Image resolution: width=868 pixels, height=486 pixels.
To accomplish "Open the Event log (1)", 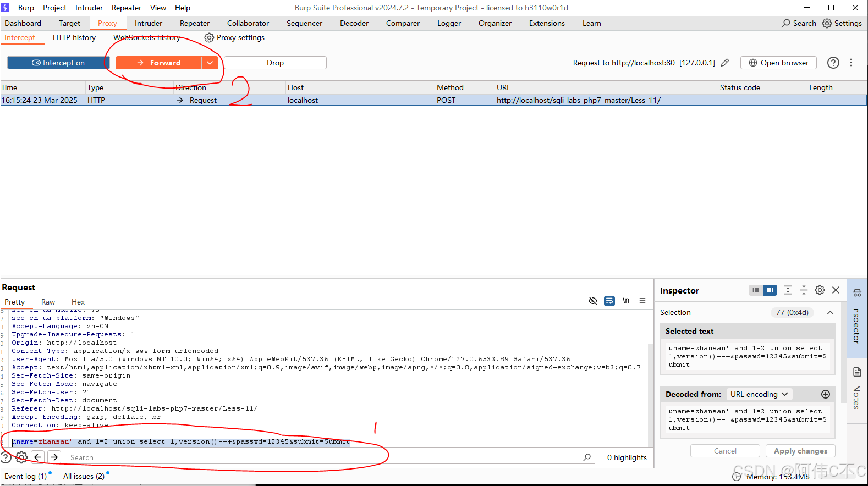I will 25,476.
